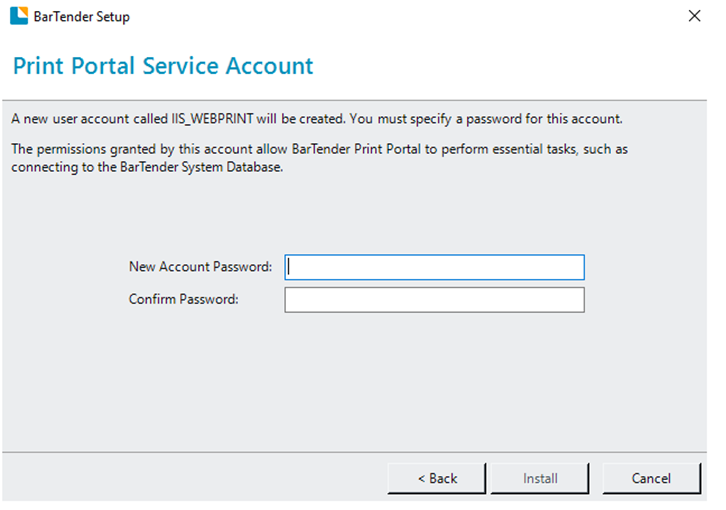This screenshot has height=510, width=726.
Task: Go to previous step with Back button
Action: coord(437,479)
